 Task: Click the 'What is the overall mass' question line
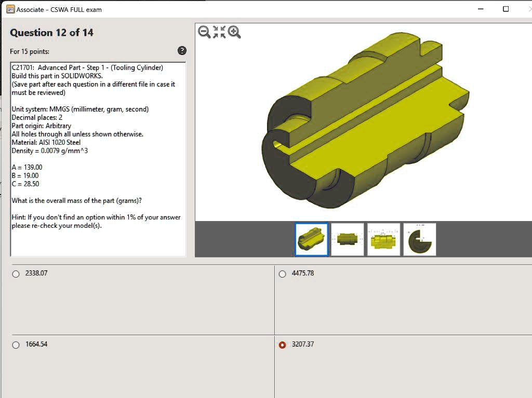pos(77,200)
